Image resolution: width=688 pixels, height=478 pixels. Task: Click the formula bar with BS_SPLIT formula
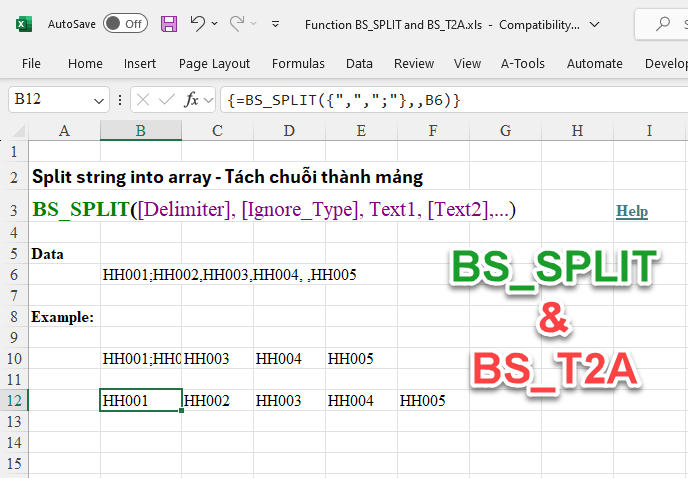[x=454, y=100]
